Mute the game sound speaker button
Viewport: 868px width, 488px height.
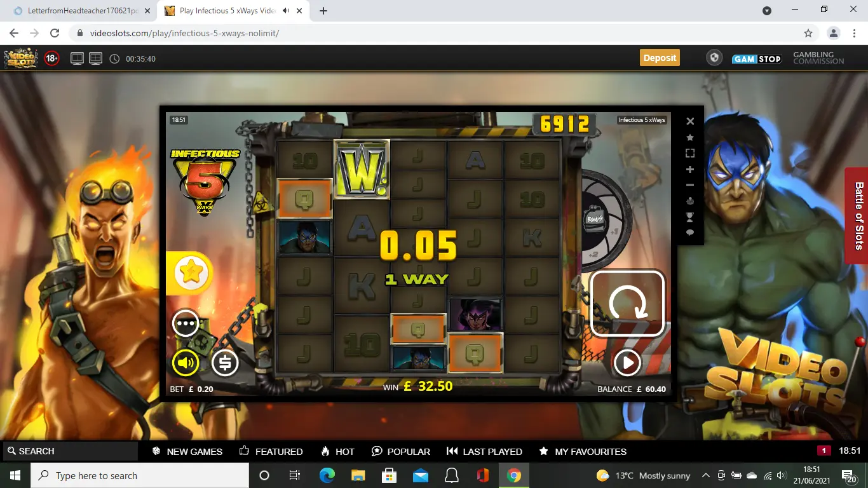(x=186, y=363)
